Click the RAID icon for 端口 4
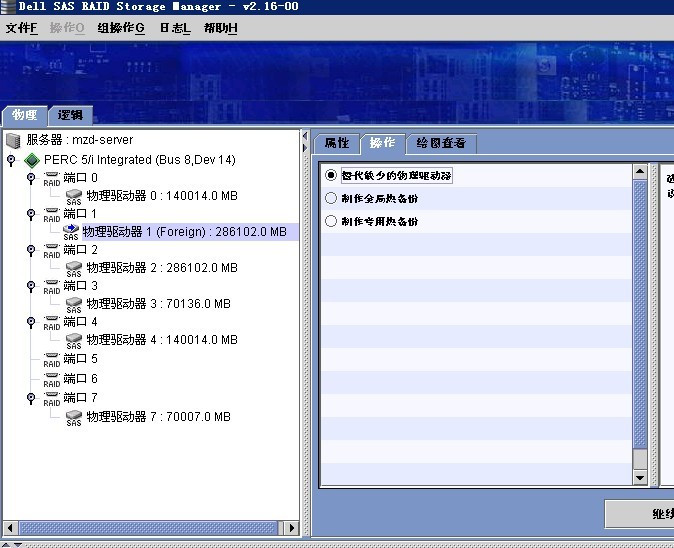 [x=52, y=323]
